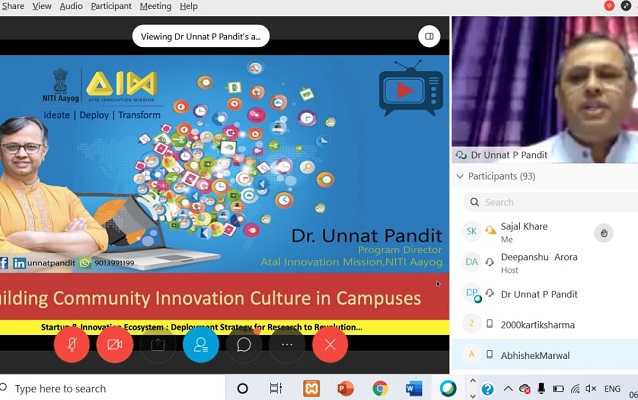Screen dimensions: 638x400
Task: Open Chrome from the taskbar
Action: click(380, 388)
